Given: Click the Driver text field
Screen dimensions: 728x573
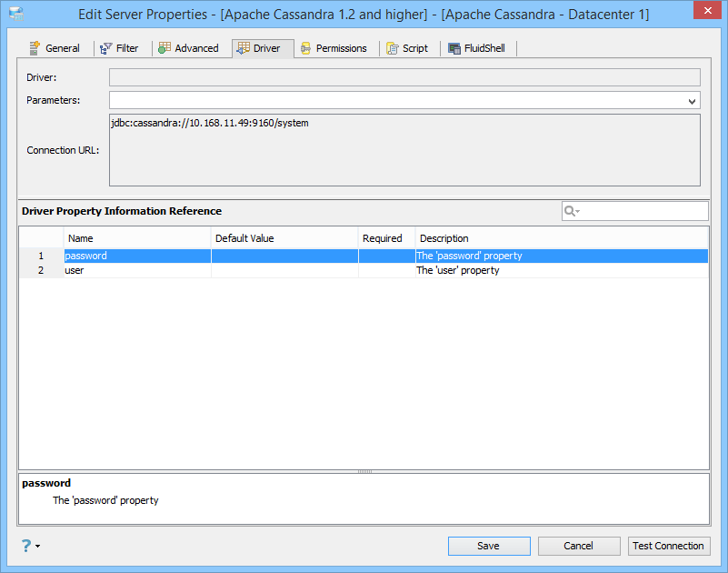Looking at the screenshot, I should click(404, 77).
